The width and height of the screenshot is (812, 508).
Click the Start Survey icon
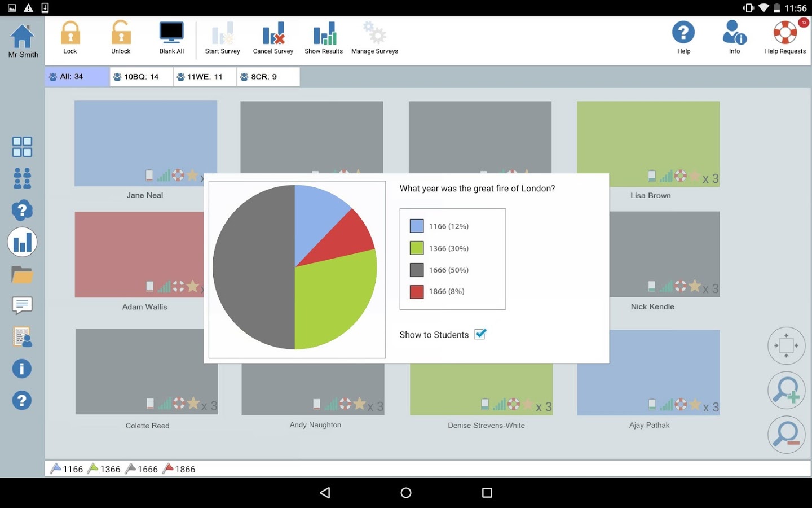coord(223,33)
